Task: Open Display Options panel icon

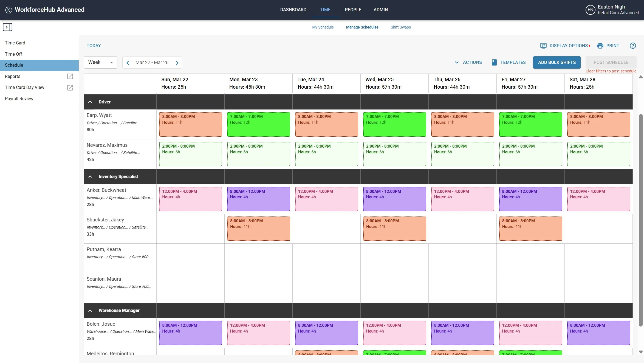Action: point(543,46)
